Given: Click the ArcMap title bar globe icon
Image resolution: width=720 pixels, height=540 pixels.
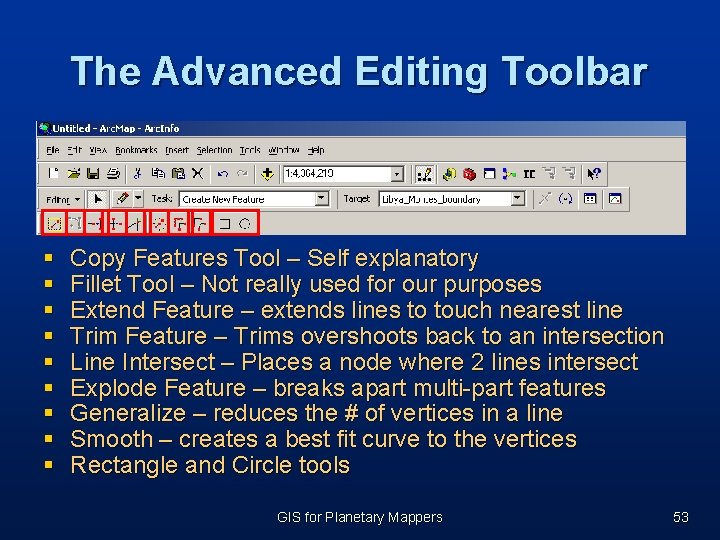Looking at the screenshot, I should (x=45, y=128).
